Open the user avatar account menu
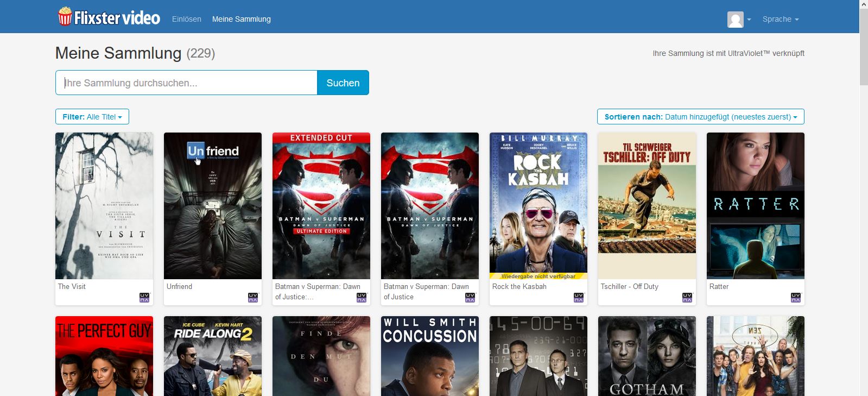868x396 pixels. coord(739,20)
